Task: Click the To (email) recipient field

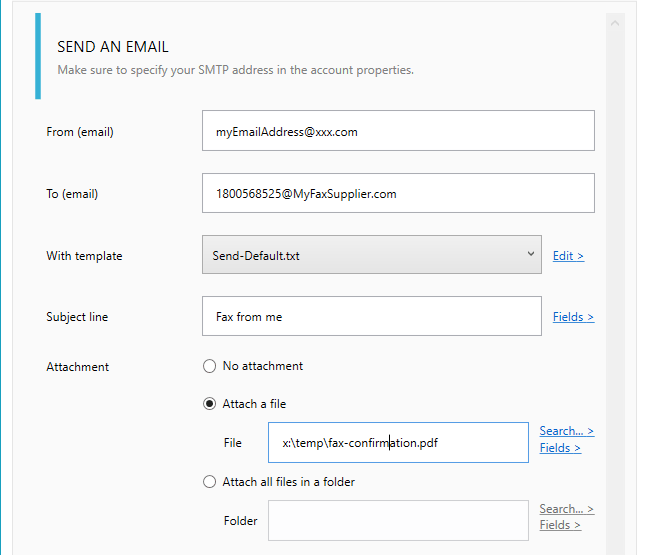Action: pyautogui.click(x=398, y=193)
